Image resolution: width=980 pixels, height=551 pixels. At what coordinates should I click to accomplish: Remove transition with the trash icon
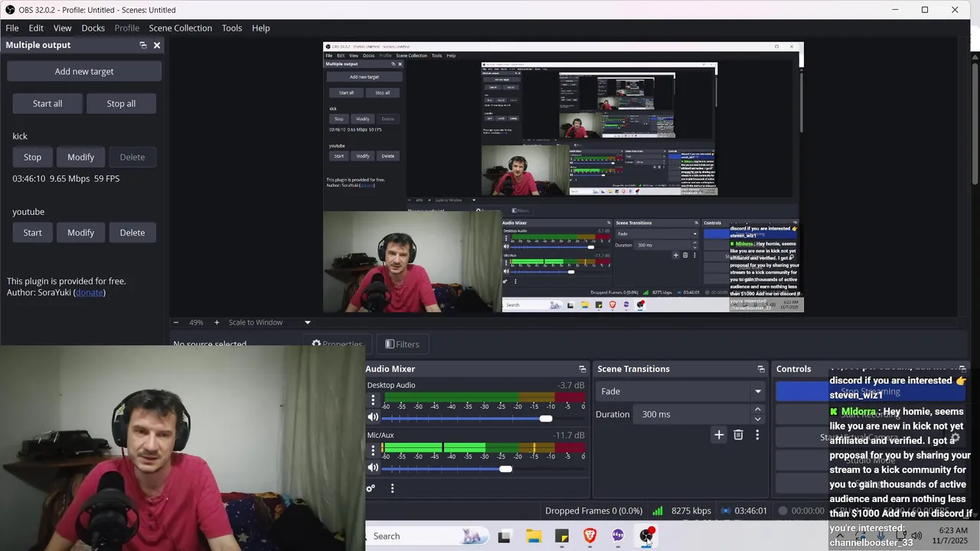point(738,435)
